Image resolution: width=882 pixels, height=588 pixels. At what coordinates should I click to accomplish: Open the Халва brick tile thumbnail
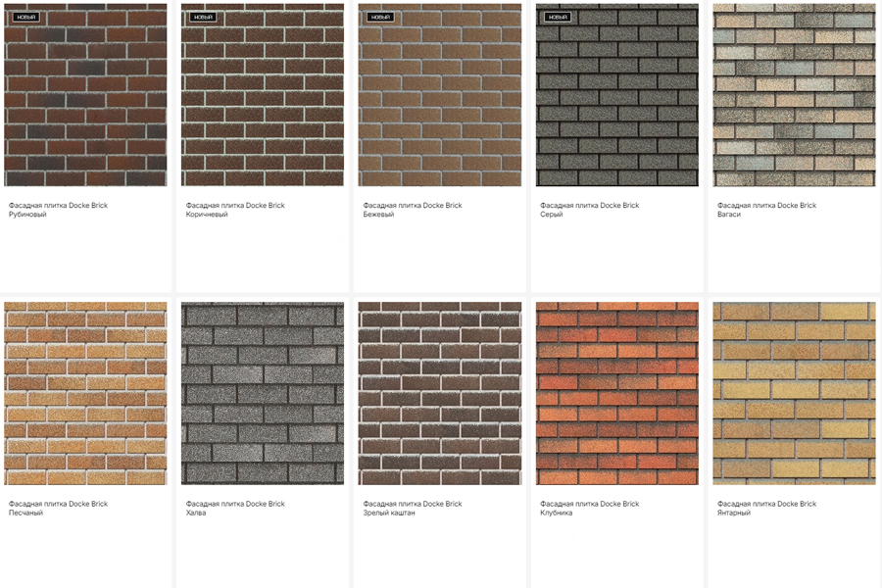point(263,393)
